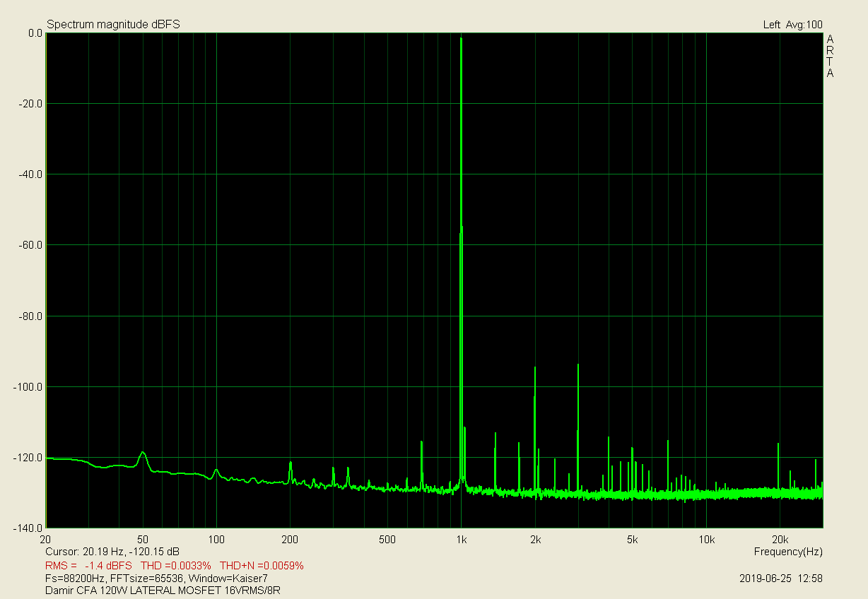Click the -100.0 y-axis label
The height and width of the screenshot is (599, 868).
click(x=30, y=387)
